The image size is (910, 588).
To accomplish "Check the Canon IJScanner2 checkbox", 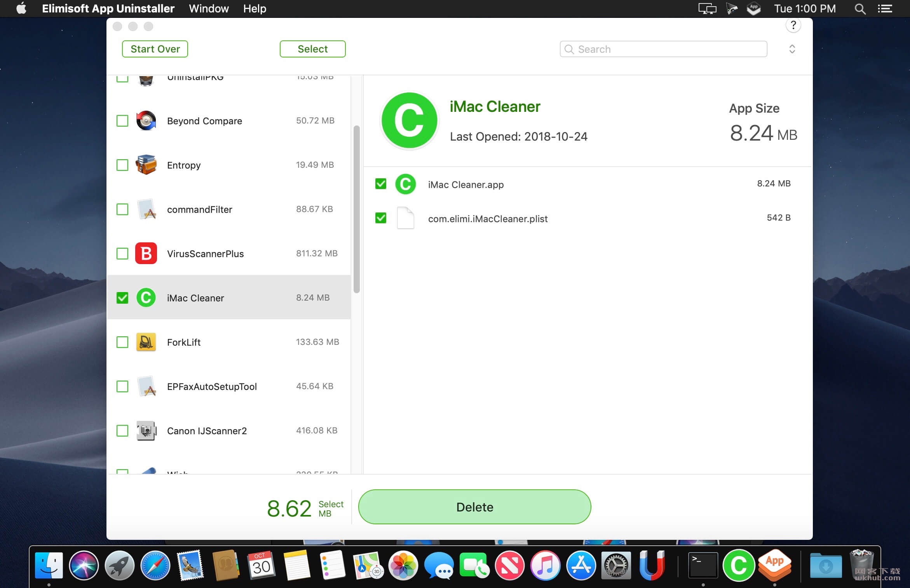I will [x=122, y=431].
